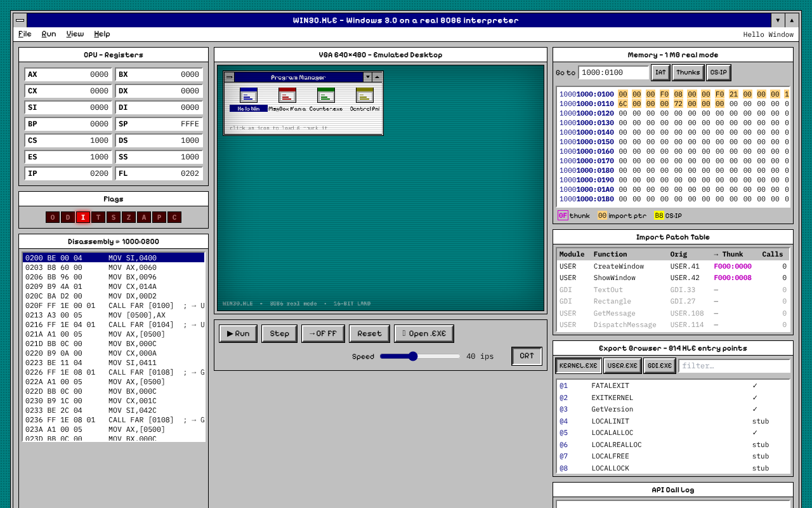Screen dimensions: 812x508
Task: Select the CreateWindow import row
Action: (x=673, y=266)
